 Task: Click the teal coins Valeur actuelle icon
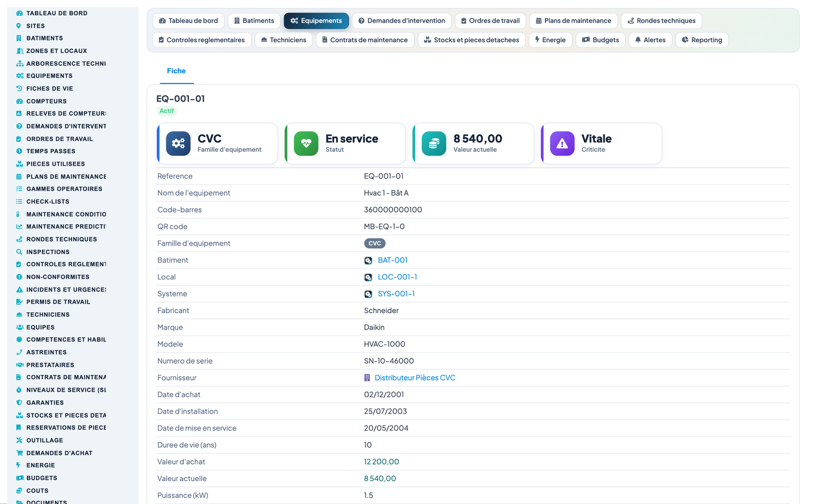pos(434,144)
